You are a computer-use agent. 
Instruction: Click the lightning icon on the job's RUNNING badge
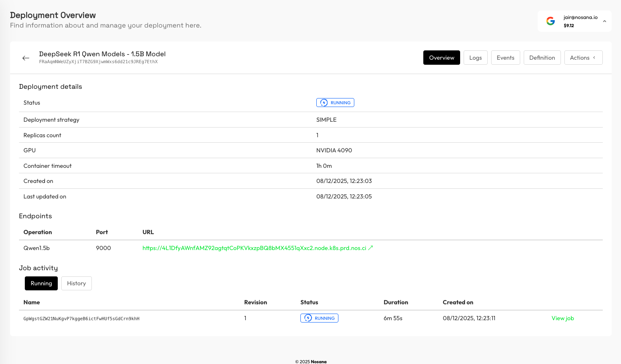coord(309,318)
